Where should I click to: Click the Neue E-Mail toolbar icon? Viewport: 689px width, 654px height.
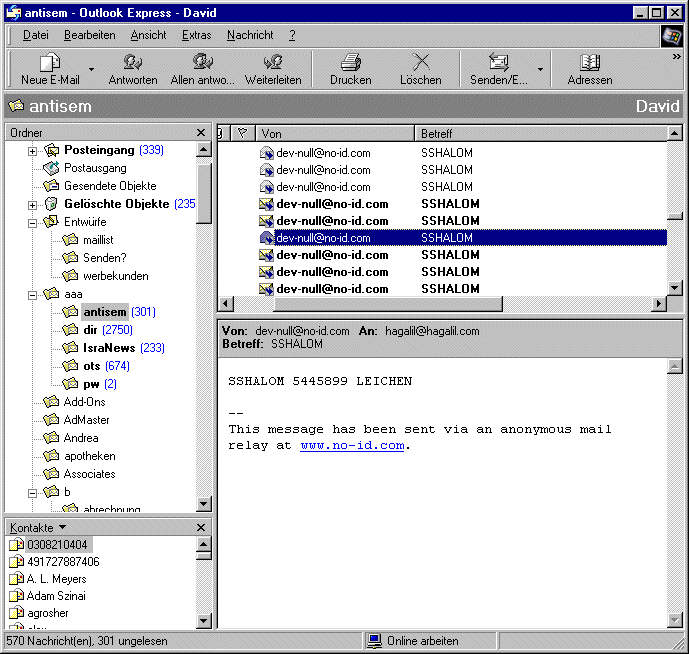50,63
